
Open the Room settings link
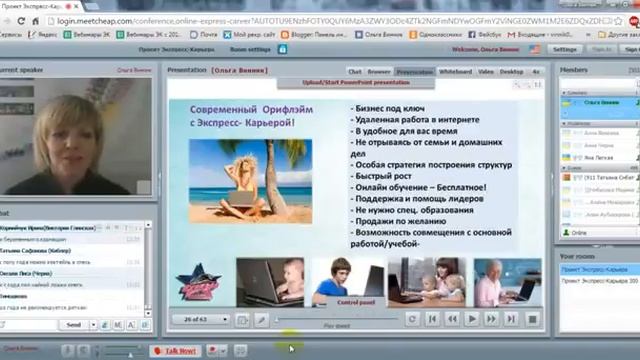tap(250, 49)
